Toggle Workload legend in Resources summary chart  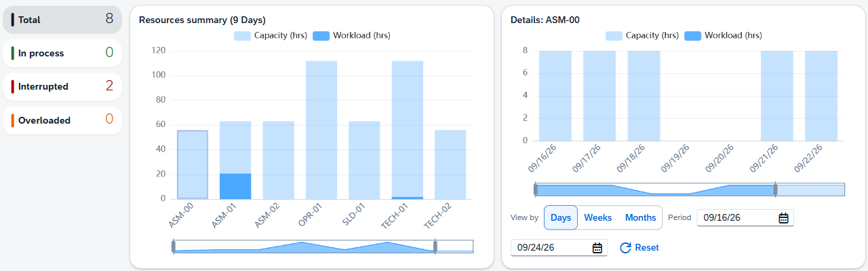351,35
